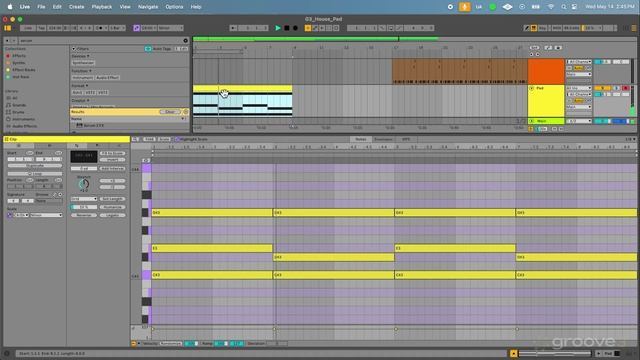
Task: Arm the Pad track with the red record button
Action: pos(625,88)
